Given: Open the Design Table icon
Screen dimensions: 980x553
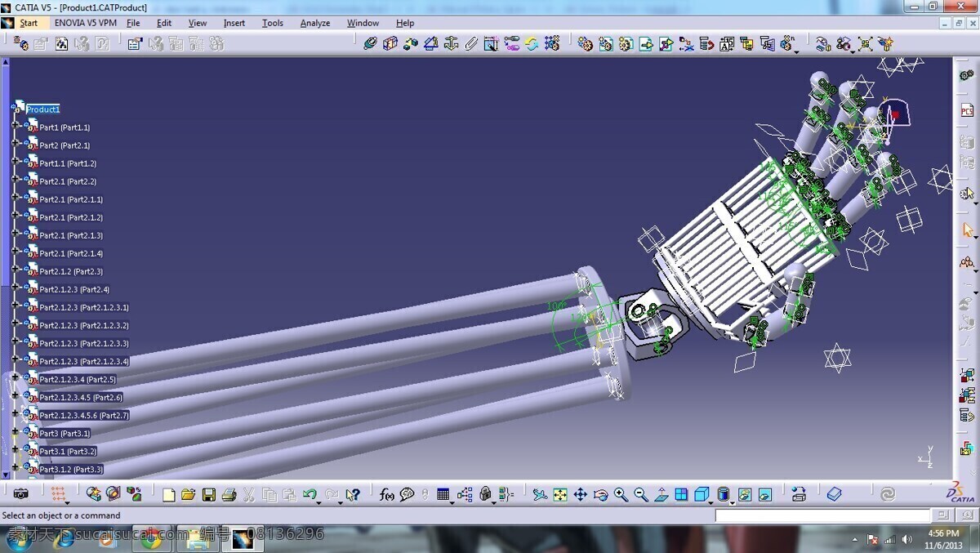Looking at the screenshot, I should coord(443,494).
